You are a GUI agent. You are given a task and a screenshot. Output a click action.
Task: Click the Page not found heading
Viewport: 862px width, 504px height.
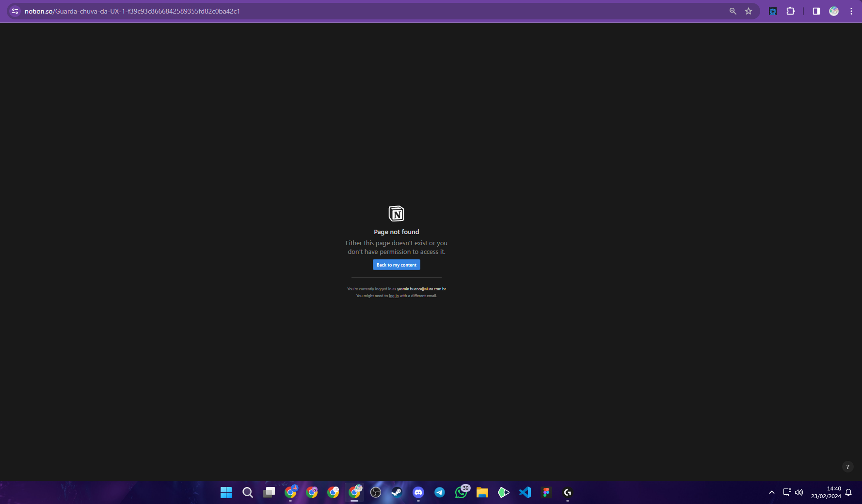tap(396, 232)
